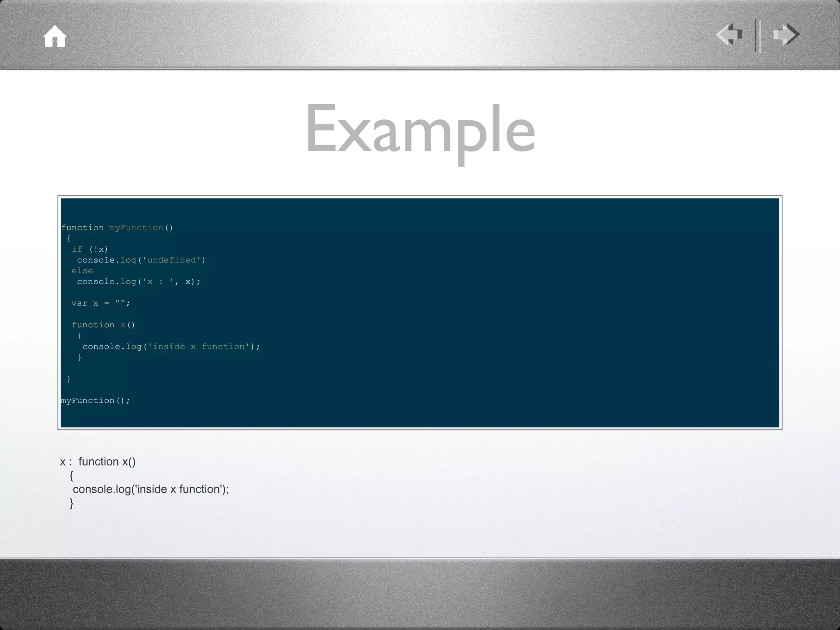Go to previous slide with left arrow
The width and height of the screenshot is (840, 630).
pos(729,34)
